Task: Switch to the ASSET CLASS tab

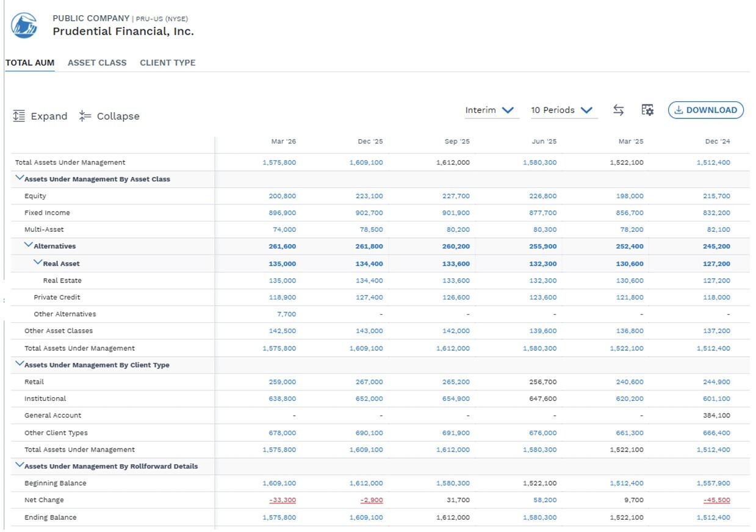Action: [97, 63]
